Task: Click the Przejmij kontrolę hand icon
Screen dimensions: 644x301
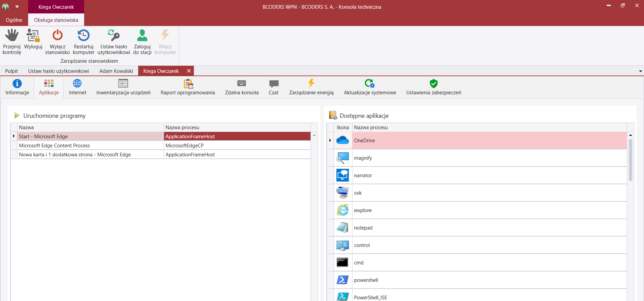Action: pos(12,35)
